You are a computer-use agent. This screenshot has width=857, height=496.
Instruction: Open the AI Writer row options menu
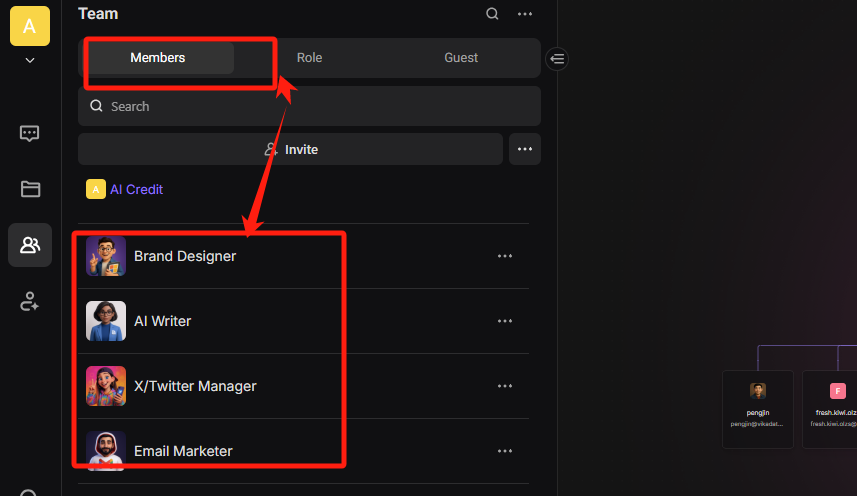click(x=505, y=321)
